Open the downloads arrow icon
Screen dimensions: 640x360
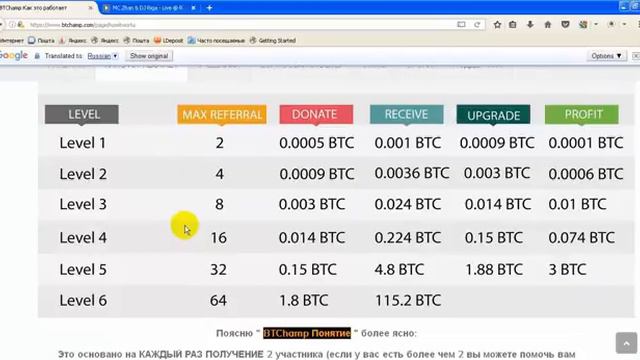(x=530, y=24)
